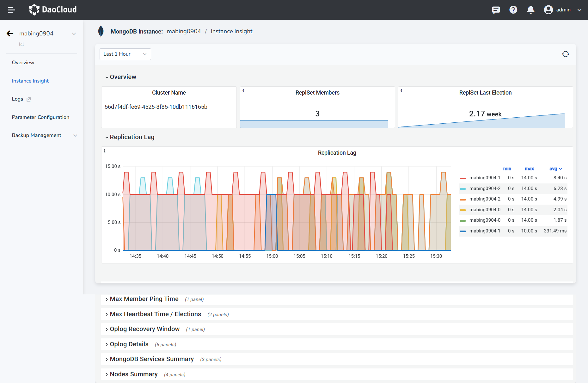
Task: Switch to Overview in sidebar
Action: 23,62
